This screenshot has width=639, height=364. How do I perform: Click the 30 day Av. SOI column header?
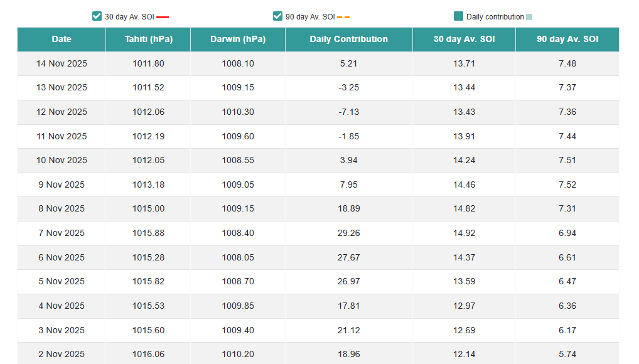click(464, 39)
